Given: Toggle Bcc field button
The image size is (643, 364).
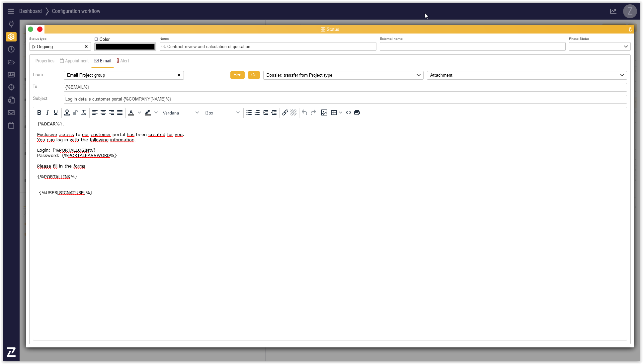Looking at the screenshot, I should click(x=237, y=75).
